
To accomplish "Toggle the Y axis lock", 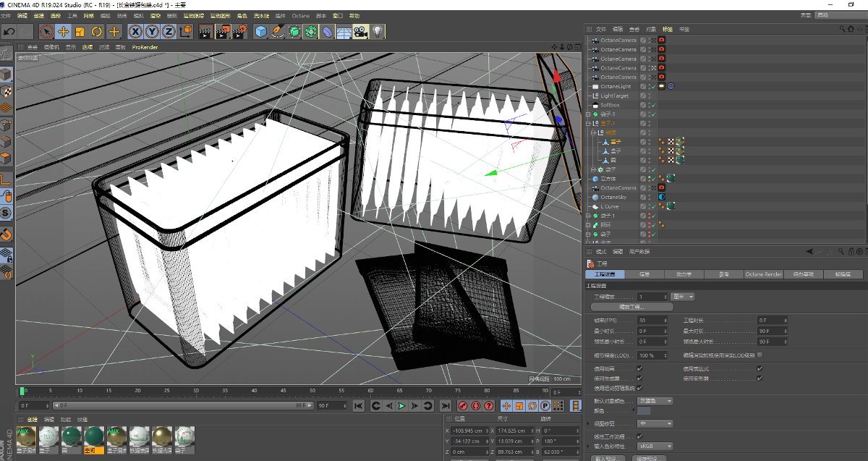I will [152, 31].
